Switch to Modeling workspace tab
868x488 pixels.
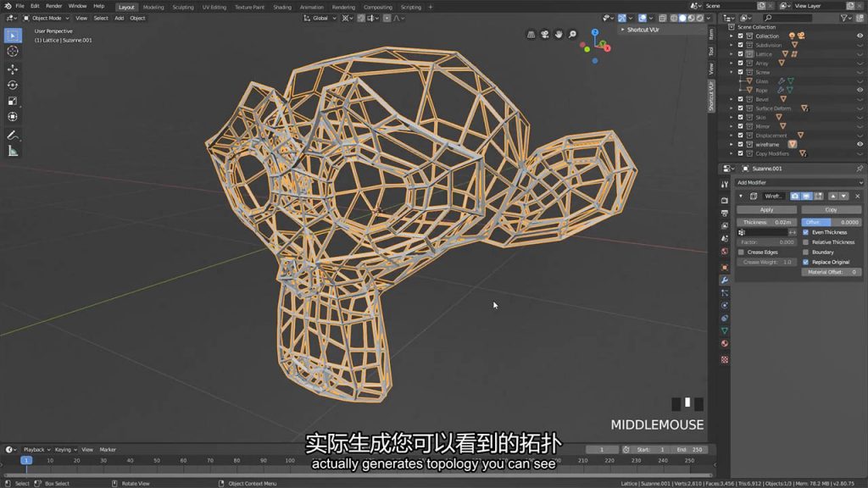tap(153, 7)
